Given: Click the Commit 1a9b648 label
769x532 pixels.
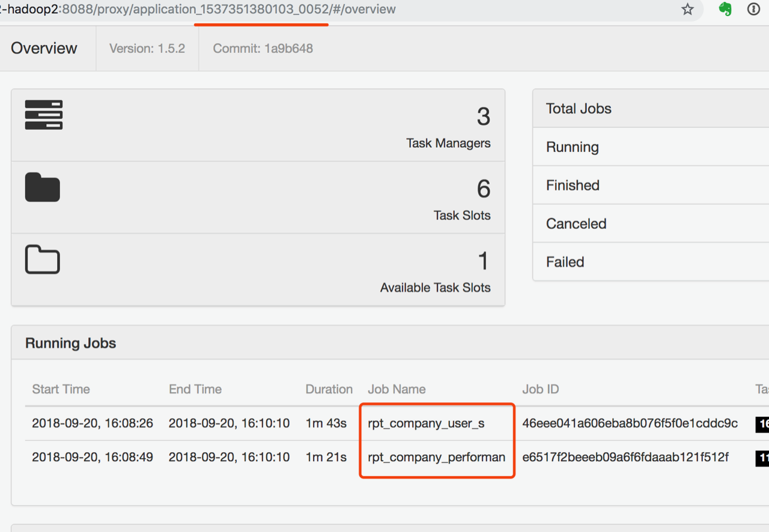Looking at the screenshot, I should [x=263, y=49].
